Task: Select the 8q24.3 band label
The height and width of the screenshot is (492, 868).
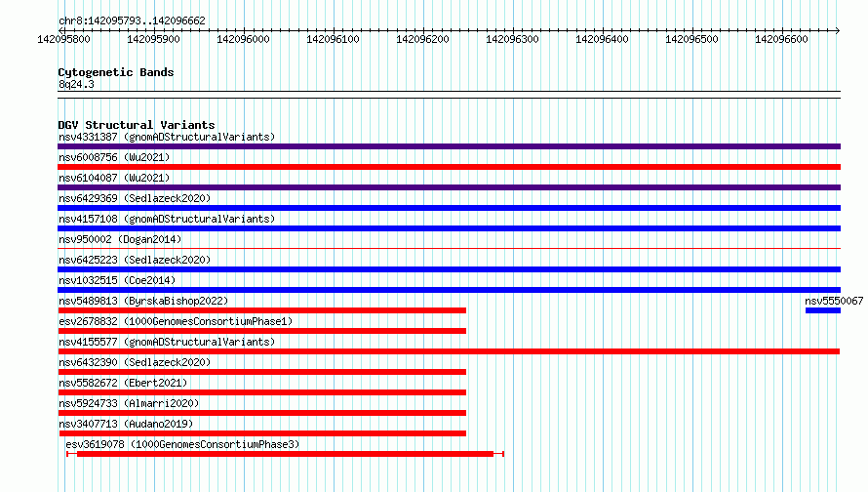Action: (76, 84)
